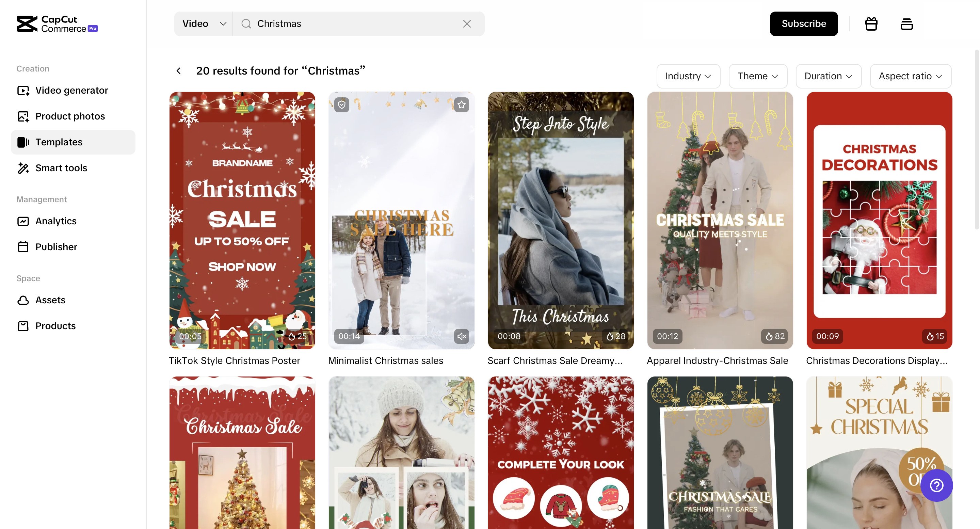Open Smart tools section
The height and width of the screenshot is (529, 980).
pos(61,168)
